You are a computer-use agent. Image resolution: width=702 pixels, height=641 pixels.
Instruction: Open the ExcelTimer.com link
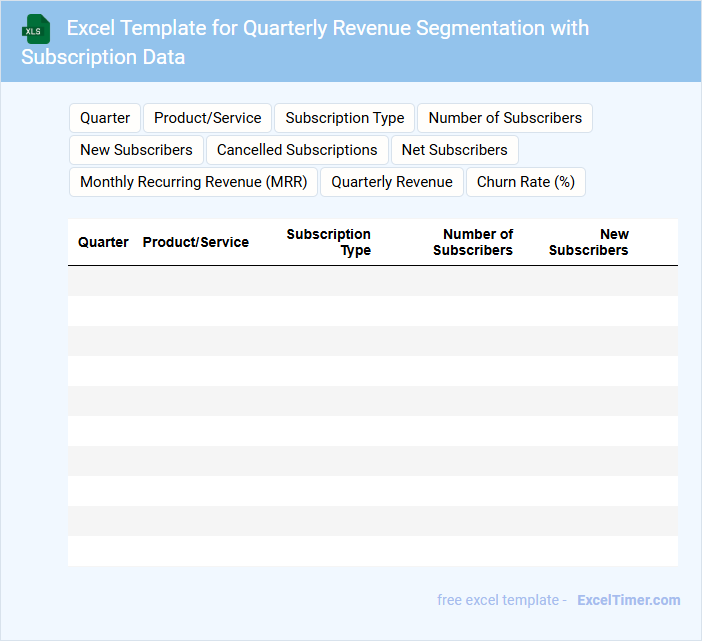(628, 600)
